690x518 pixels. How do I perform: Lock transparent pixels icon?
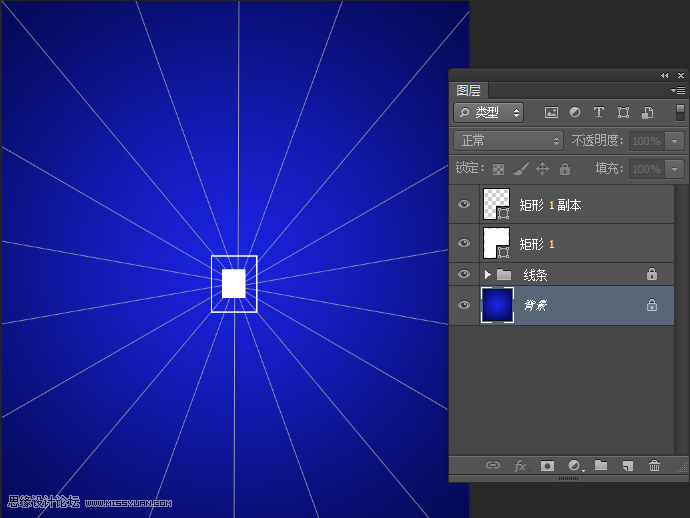[498, 169]
